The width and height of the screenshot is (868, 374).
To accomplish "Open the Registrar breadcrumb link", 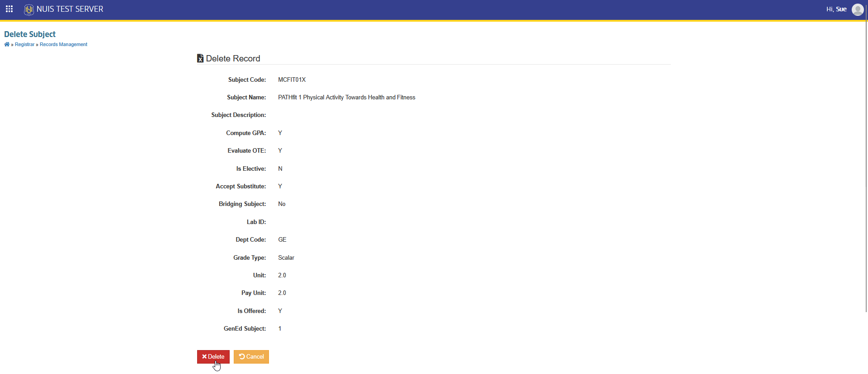I will point(24,44).
